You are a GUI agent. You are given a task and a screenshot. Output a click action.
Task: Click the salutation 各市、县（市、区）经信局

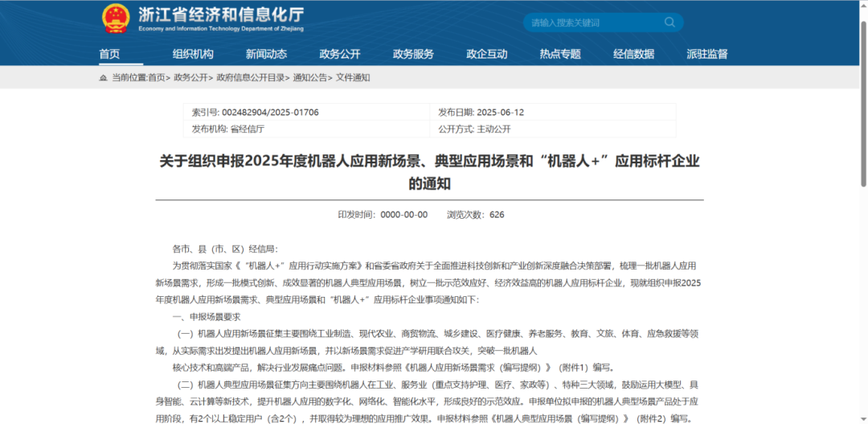(226, 249)
